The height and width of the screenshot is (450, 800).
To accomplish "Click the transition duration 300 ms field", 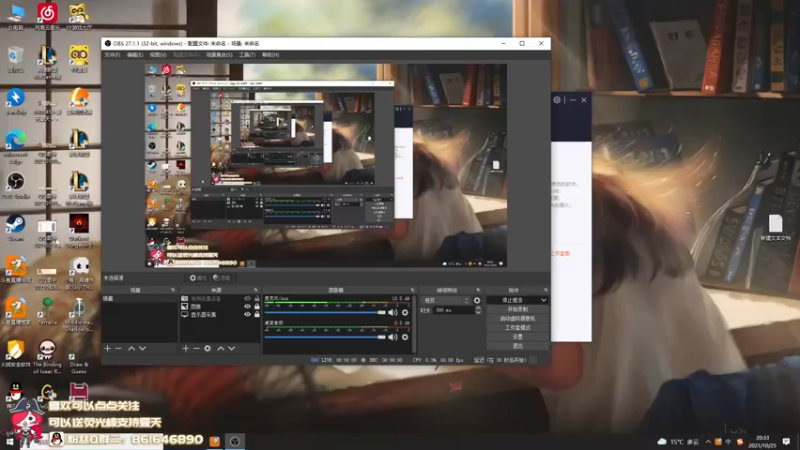I will coord(454,310).
